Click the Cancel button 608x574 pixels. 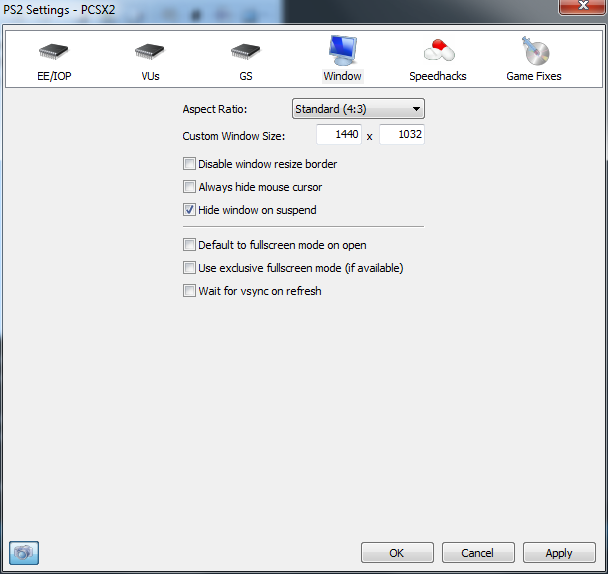pyautogui.click(x=478, y=553)
